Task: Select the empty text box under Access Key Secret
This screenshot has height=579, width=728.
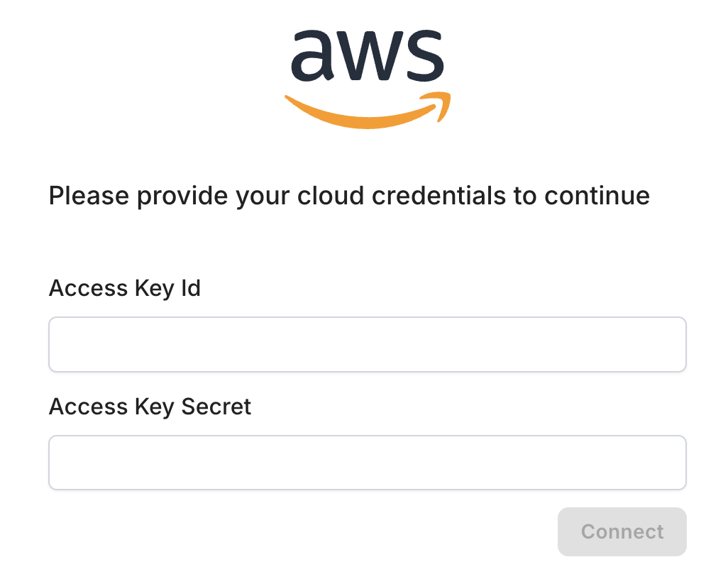Action: 367,463
